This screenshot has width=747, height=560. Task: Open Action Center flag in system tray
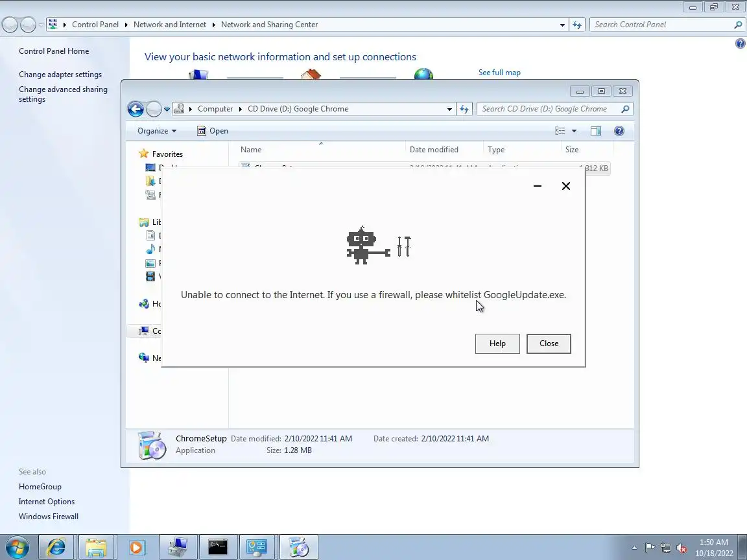(x=650, y=548)
